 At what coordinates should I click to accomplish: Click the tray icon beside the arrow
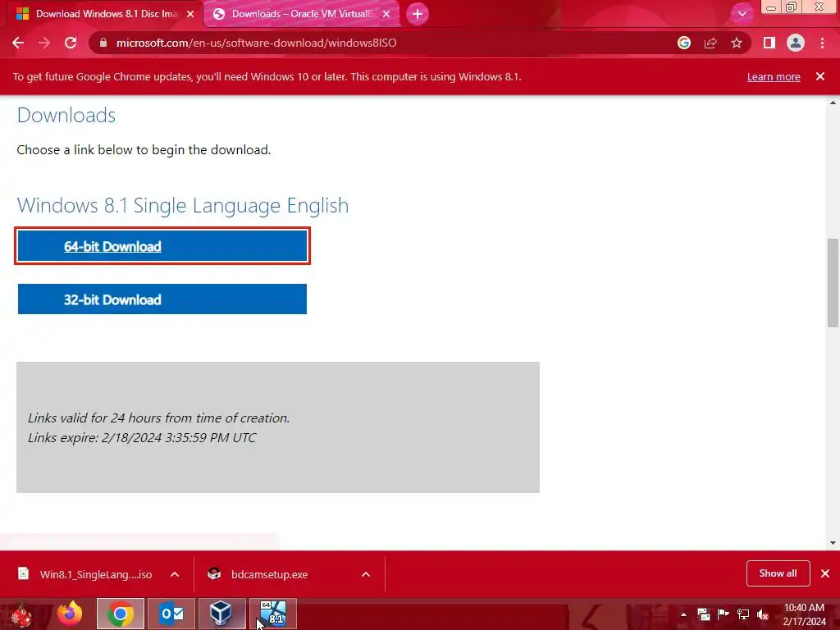click(703, 614)
